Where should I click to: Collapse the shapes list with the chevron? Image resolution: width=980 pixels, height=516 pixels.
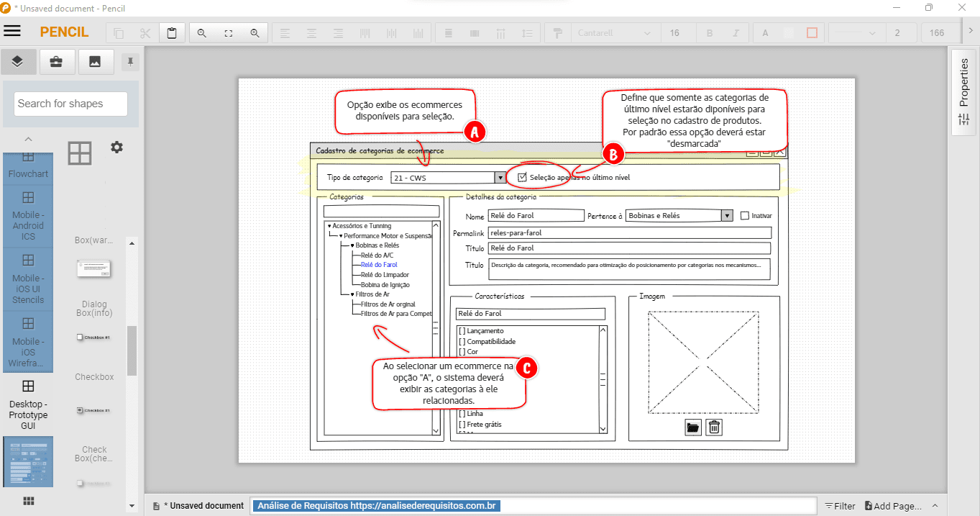coord(28,138)
